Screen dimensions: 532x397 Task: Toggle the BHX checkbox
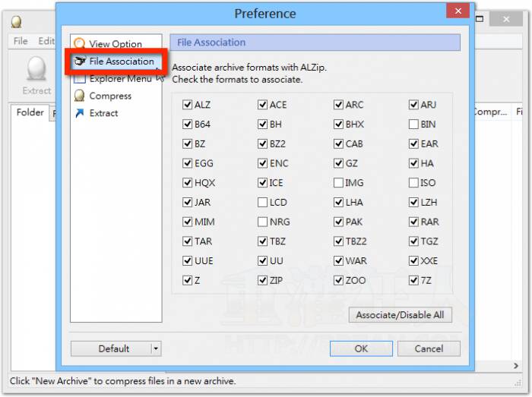click(x=338, y=124)
